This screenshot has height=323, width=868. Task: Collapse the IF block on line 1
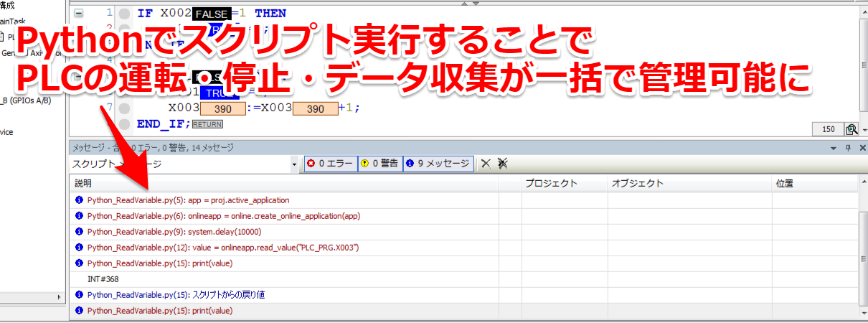[78, 14]
